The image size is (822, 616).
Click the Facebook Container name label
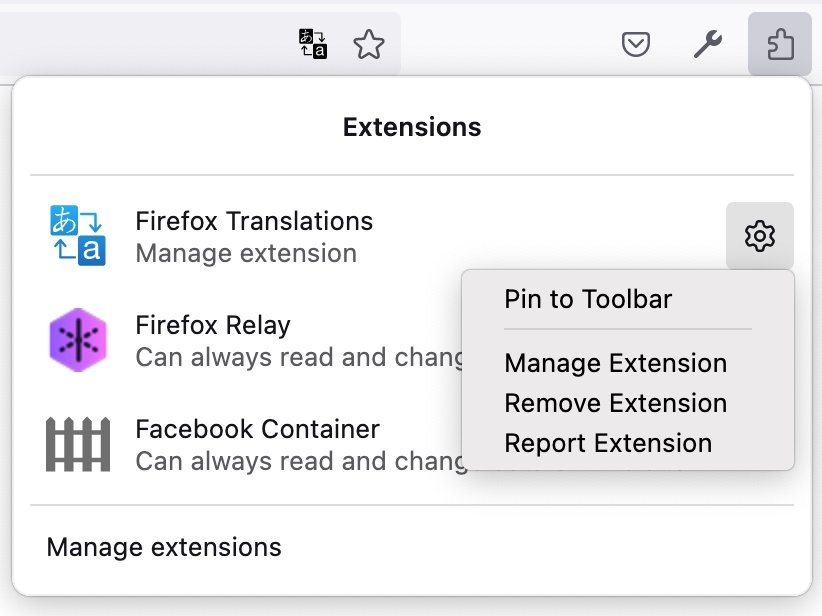point(257,429)
